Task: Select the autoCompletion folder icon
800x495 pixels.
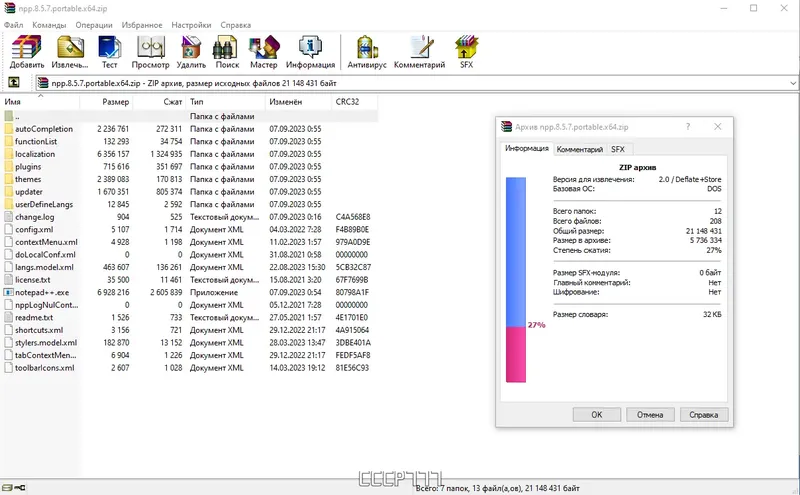Action: tap(8, 129)
